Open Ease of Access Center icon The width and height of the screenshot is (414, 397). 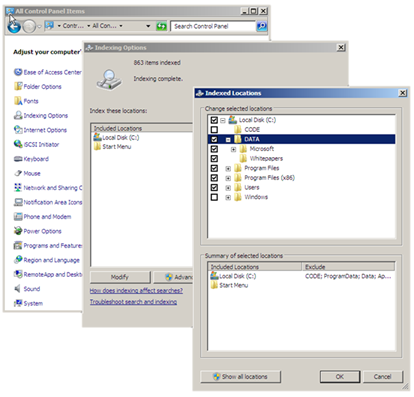point(18,72)
